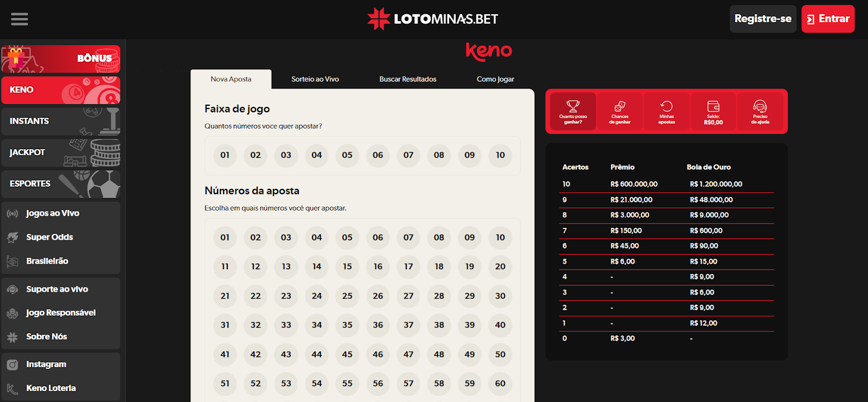The image size is (868, 402).
Task: Select ESPORTES in the sidebar
Action: point(61,184)
